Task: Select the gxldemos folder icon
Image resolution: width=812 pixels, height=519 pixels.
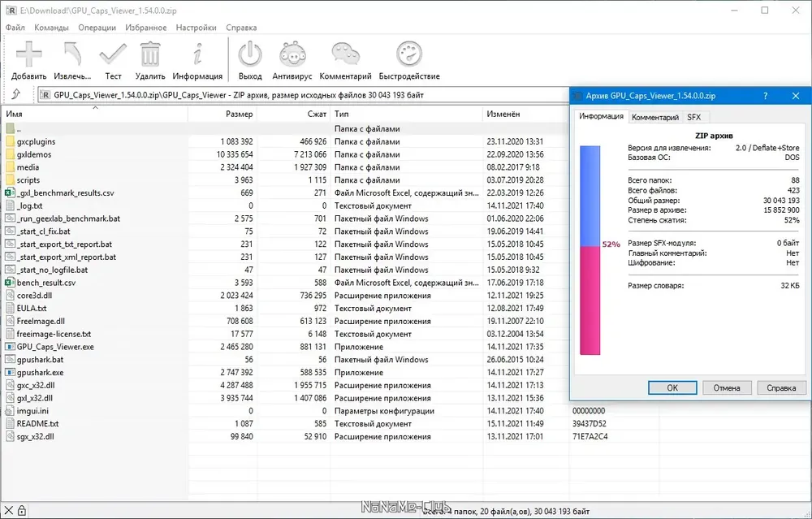Action: point(11,154)
